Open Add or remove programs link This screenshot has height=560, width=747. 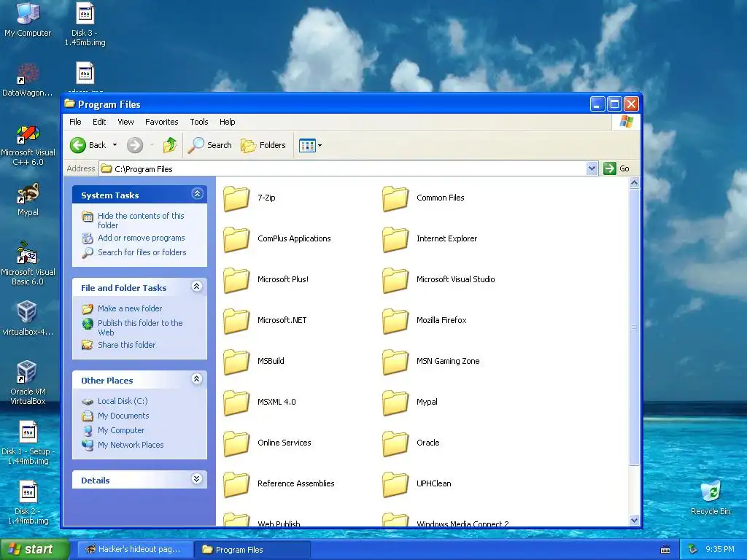pyautogui.click(x=141, y=238)
